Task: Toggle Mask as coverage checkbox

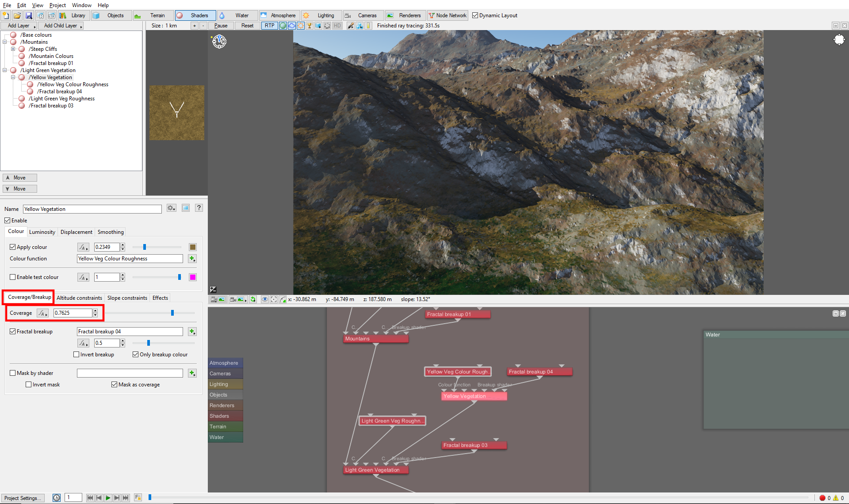Action: [115, 385]
